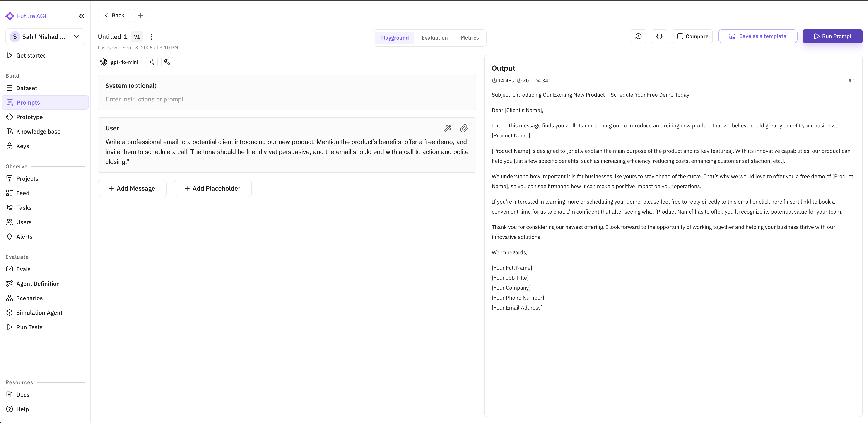868x423 pixels.
Task: Open tools wrench icon
Action: (x=167, y=62)
